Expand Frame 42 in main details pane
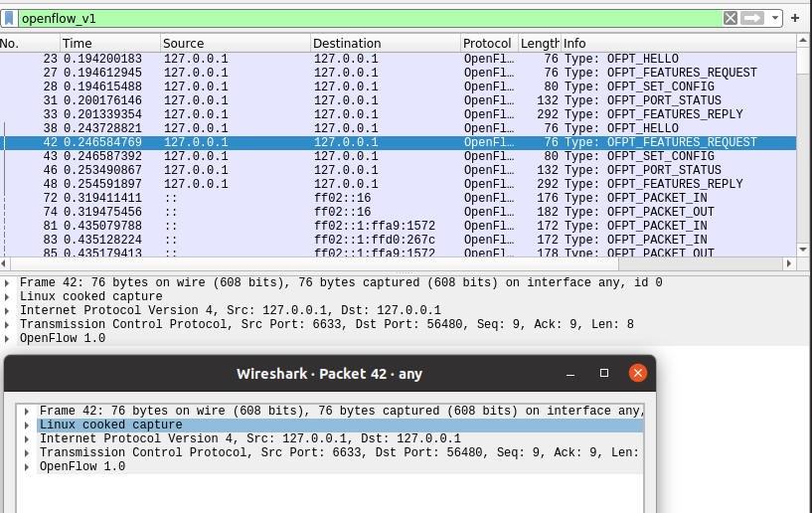This screenshot has width=812, height=513. coord(7,283)
